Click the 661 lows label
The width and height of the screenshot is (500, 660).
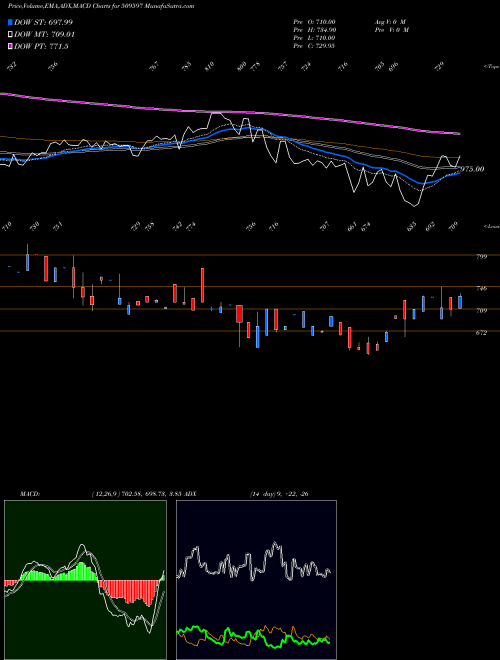click(352, 227)
